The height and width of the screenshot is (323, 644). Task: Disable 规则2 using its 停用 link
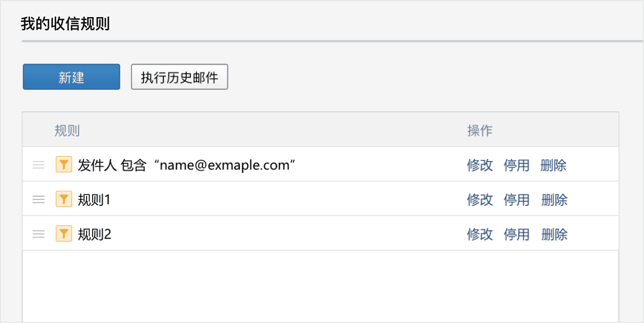tap(516, 234)
